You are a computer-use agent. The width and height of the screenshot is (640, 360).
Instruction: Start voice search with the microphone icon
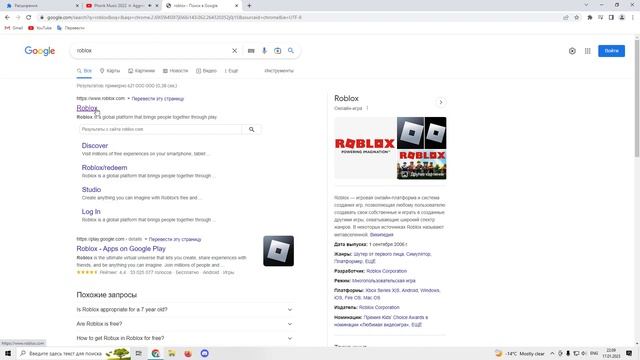pos(264,51)
